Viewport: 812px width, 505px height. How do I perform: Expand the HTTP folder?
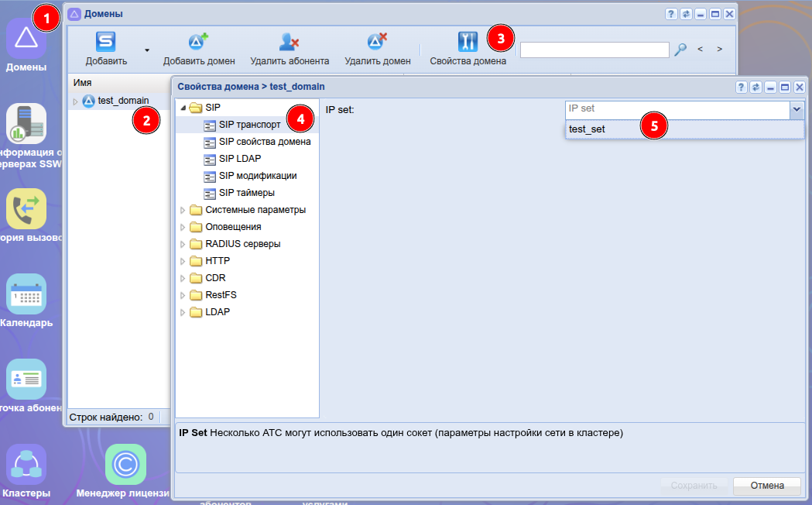click(x=182, y=262)
